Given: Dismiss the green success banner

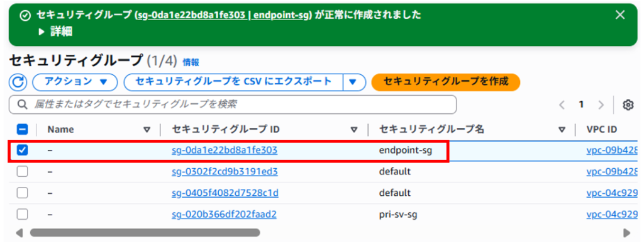Looking at the screenshot, I should [620, 15].
